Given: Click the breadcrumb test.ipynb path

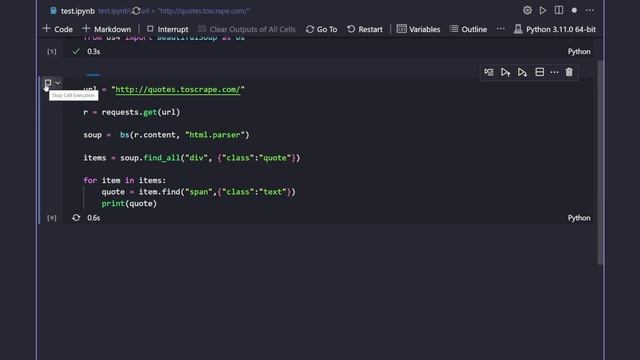Looking at the screenshot, I should pyautogui.click(x=113, y=11).
